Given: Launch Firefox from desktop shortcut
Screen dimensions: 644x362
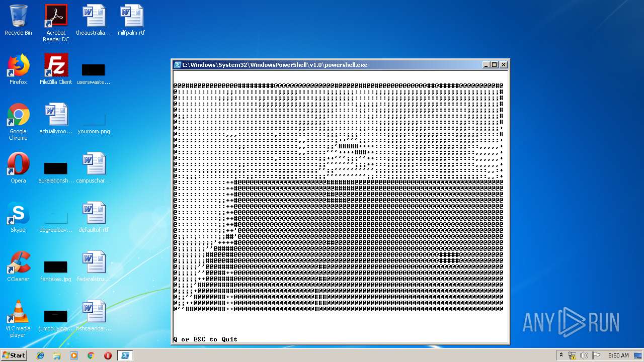Looking at the screenshot, I should 18,69.
